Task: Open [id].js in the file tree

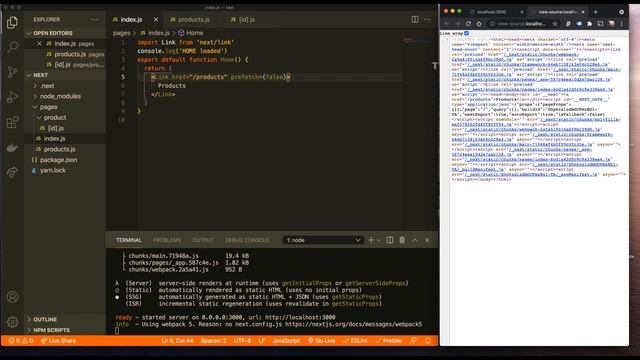Action: pos(56,128)
